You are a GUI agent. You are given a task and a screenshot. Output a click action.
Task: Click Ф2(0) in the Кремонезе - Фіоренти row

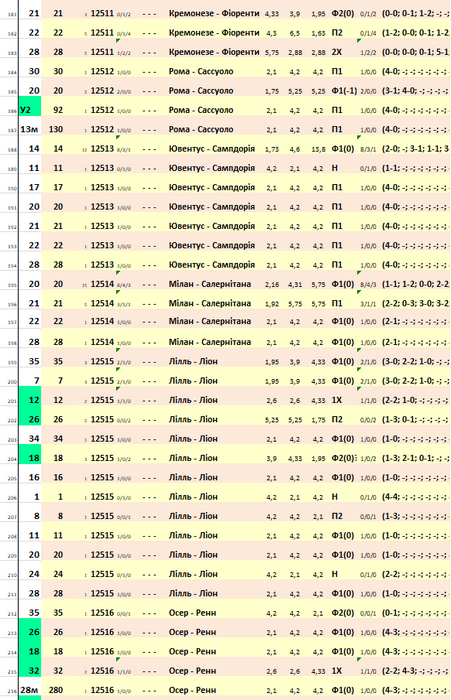coord(342,13)
